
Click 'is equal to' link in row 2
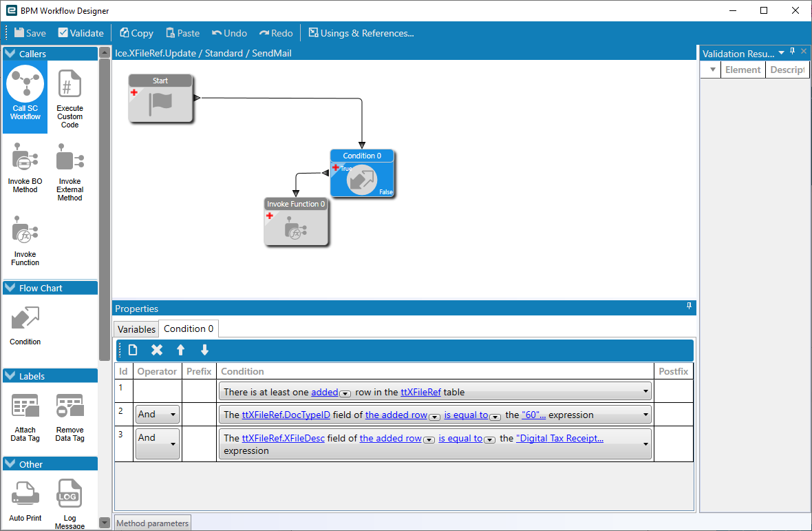click(466, 415)
